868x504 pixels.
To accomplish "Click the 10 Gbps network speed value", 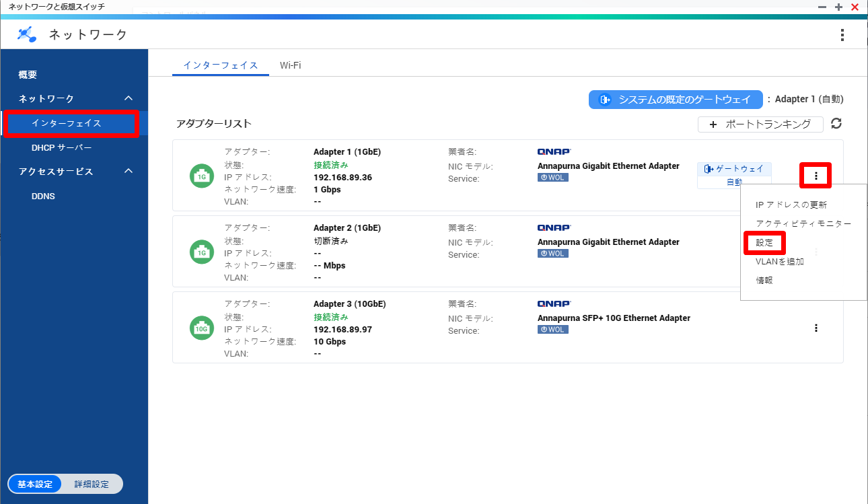I will coord(330,342).
